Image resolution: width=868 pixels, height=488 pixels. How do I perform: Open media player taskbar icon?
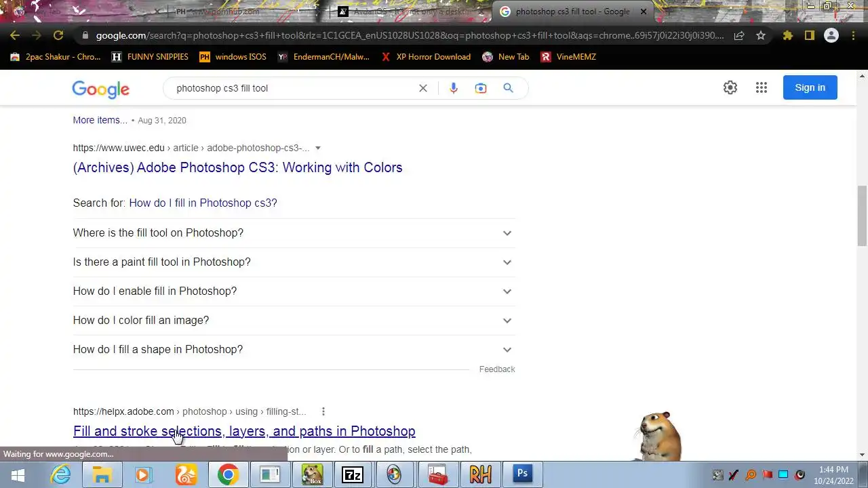click(144, 475)
